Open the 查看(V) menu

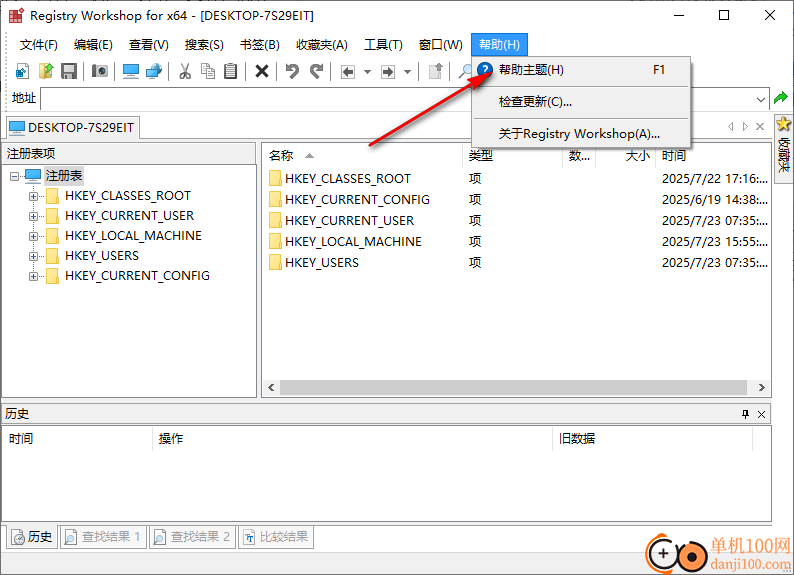click(x=148, y=45)
